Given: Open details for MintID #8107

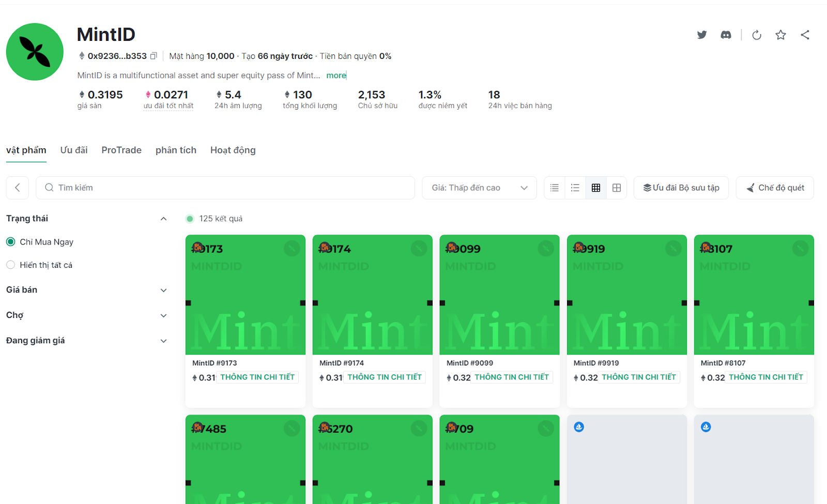Looking at the screenshot, I should (x=766, y=377).
